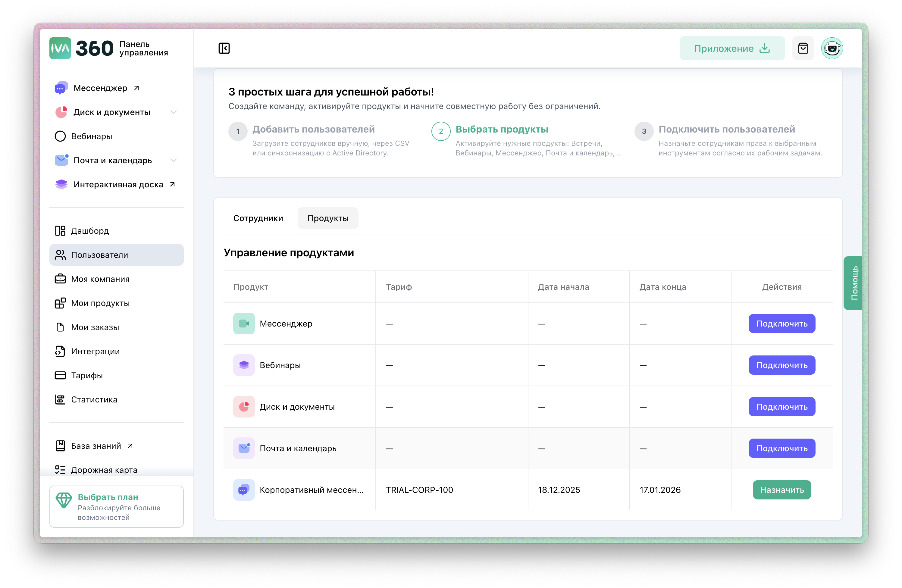Open Интерактивная доска external link
Screen dimensions: 902x588
[x=118, y=185]
